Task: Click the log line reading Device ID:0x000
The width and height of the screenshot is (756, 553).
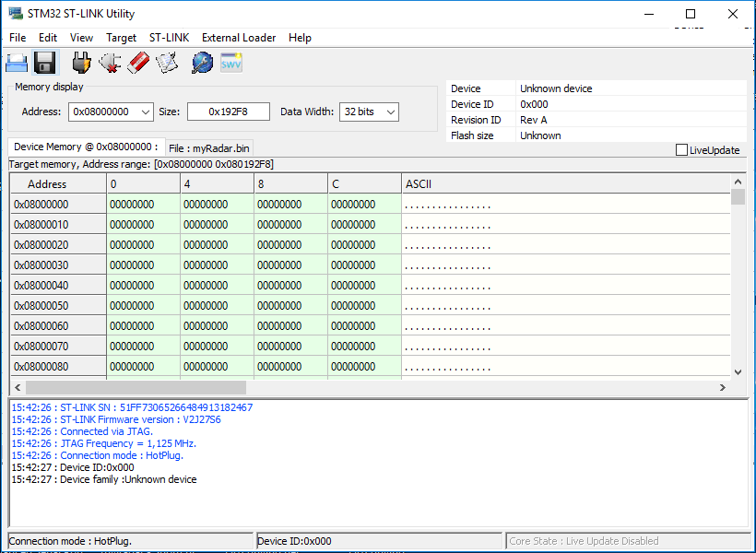Action: tap(73, 467)
